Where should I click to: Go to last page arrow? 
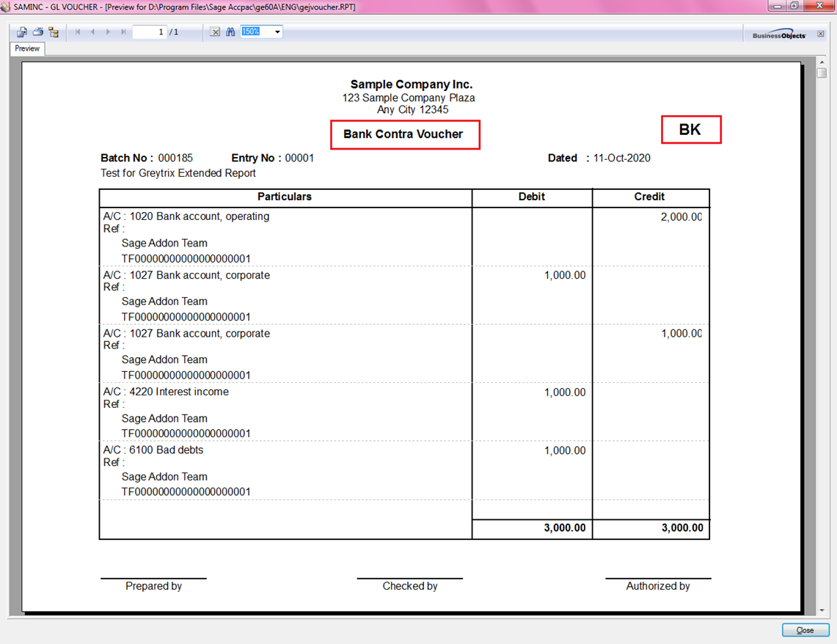click(x=123, y=32)
